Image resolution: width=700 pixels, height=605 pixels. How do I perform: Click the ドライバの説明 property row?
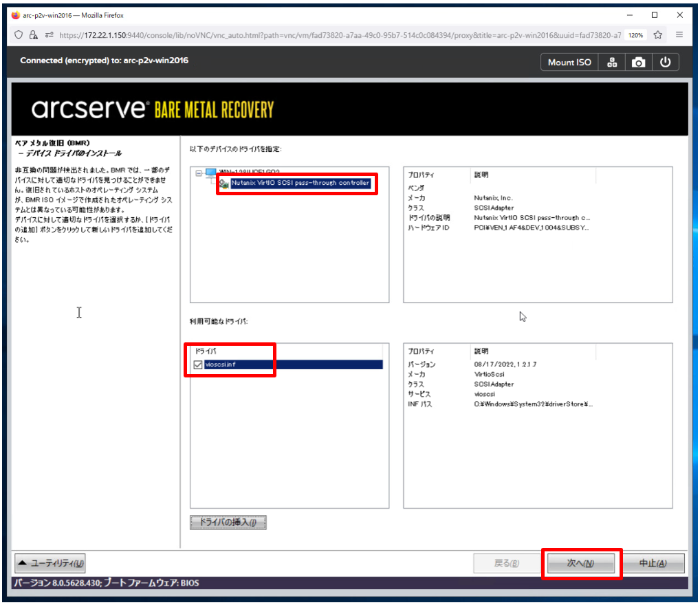coord(499,218)
